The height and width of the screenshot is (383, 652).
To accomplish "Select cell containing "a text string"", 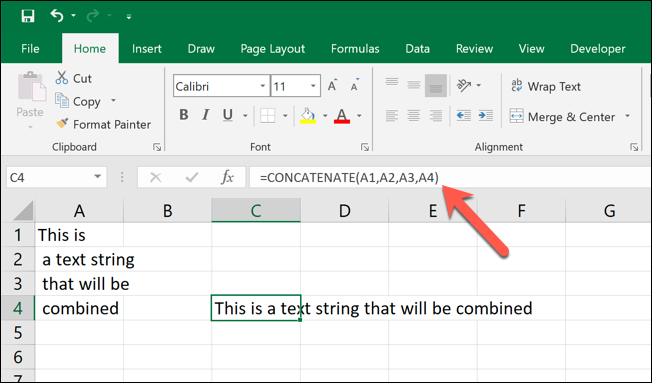I will (x=79, y=259).
